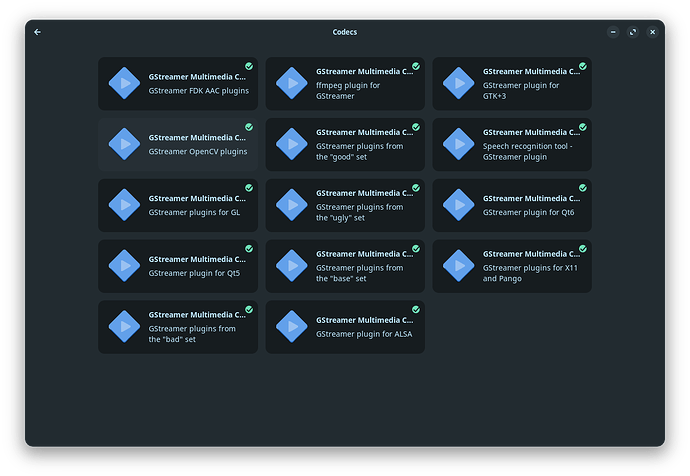Click the diamond icon of ffmpeg plugin card

point(292,83)
